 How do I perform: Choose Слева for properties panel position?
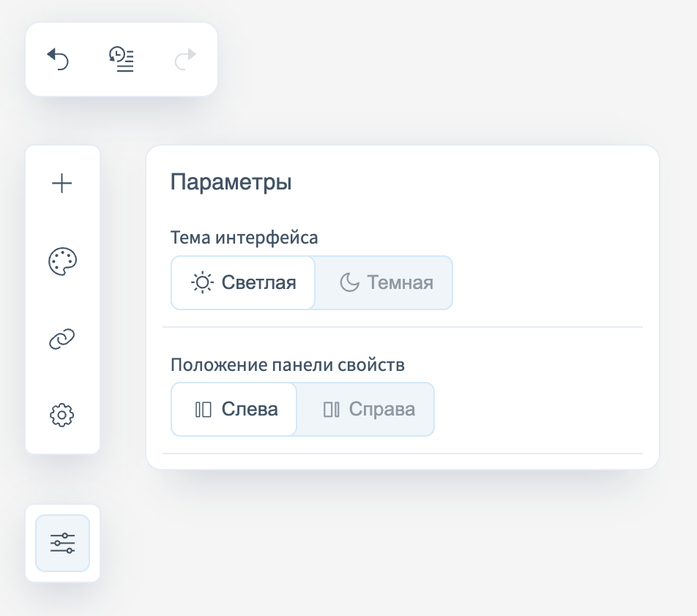[x=234, y=409]
